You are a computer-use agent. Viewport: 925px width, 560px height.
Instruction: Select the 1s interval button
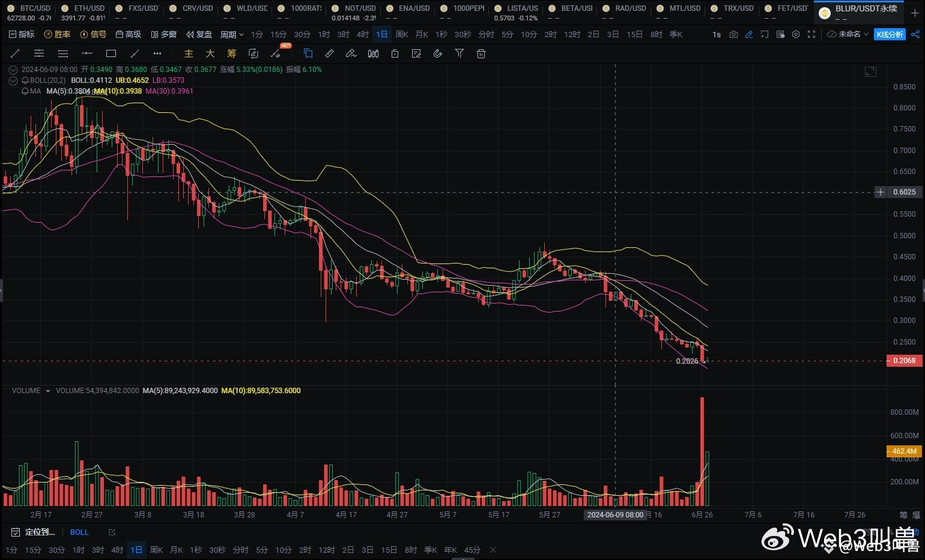pos(717,34)
